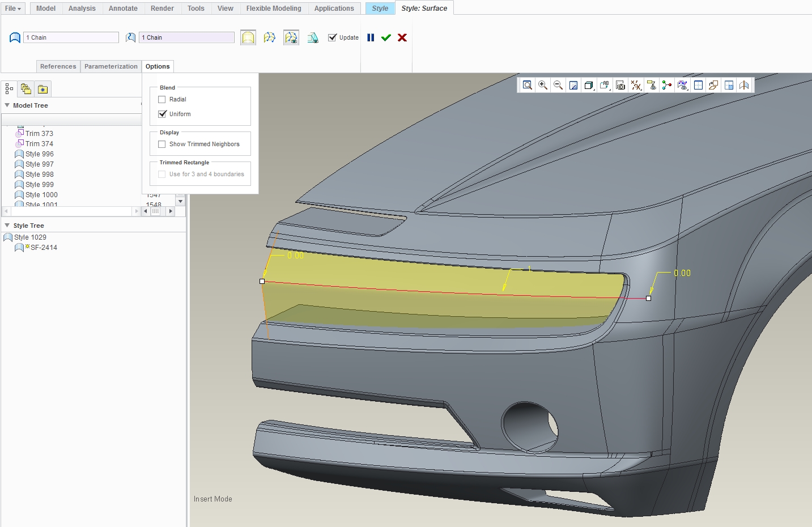Open the datum display filters icon

636,85
